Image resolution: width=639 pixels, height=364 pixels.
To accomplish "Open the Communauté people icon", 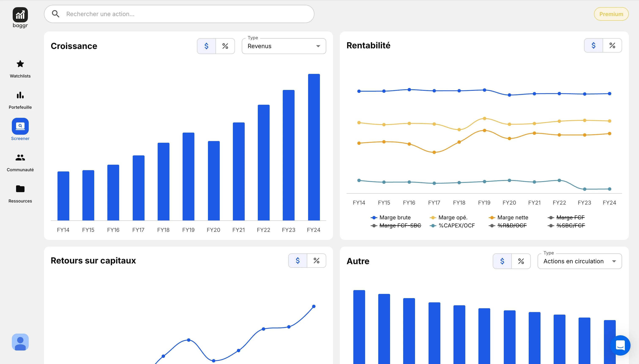I will 20,158.
